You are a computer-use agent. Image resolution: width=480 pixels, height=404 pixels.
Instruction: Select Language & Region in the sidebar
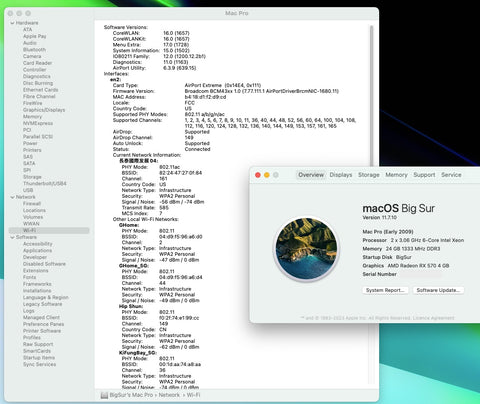pyautogui.click(x=46, y=297)
